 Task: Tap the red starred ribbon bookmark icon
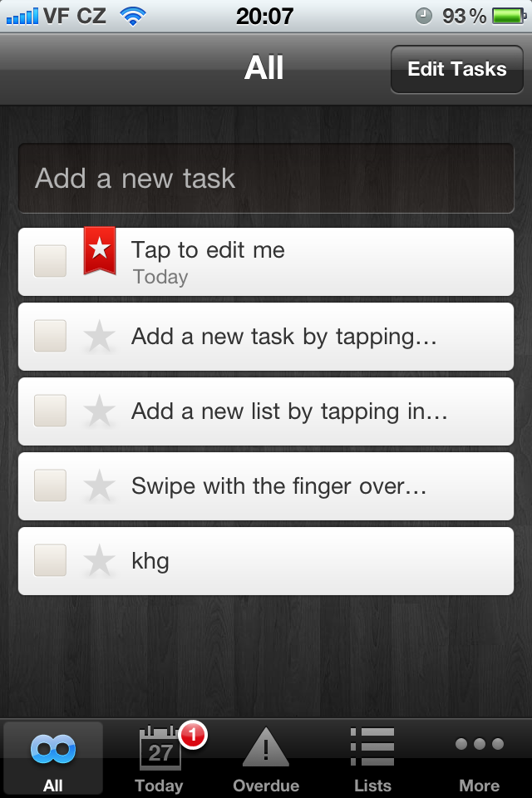100,249
